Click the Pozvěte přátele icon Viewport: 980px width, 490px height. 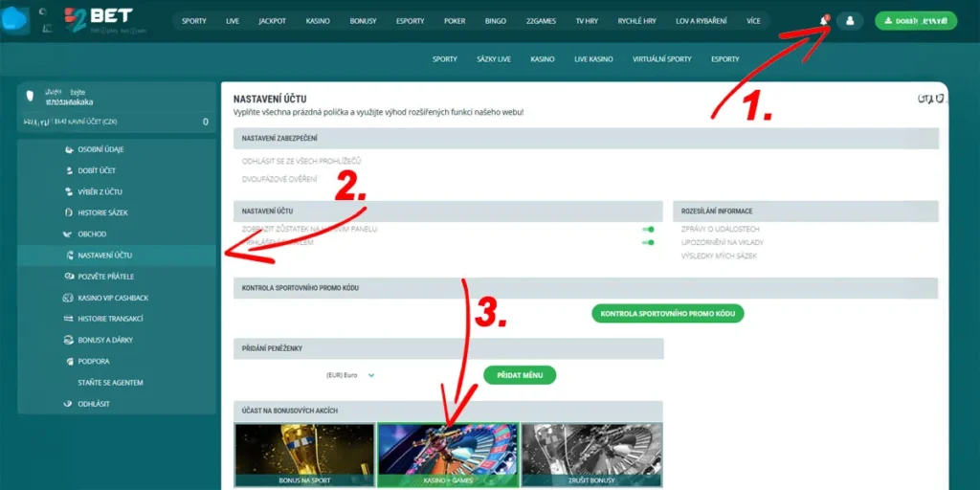point(69,277)
